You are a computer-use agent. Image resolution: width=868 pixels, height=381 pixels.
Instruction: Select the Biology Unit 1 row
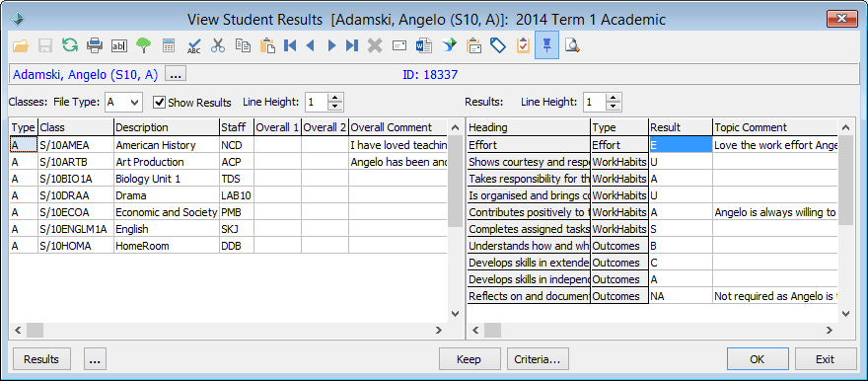click(228, 179)
